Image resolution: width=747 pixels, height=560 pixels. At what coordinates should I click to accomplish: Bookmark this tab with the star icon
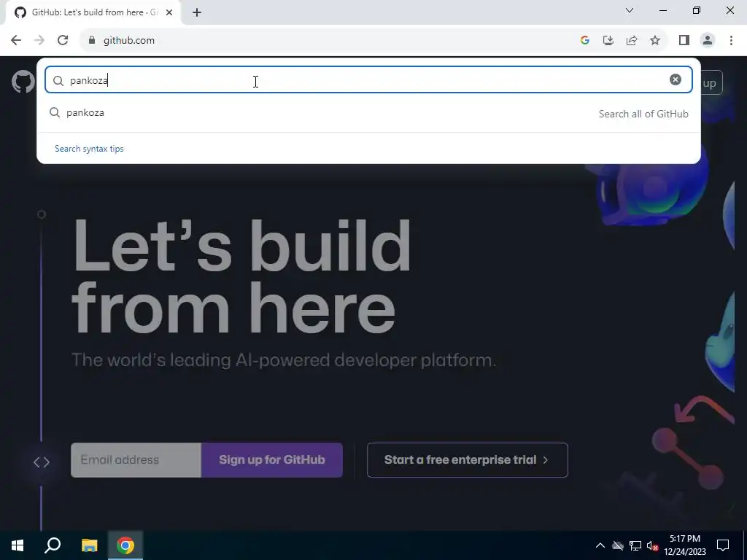tap(655, 41)
